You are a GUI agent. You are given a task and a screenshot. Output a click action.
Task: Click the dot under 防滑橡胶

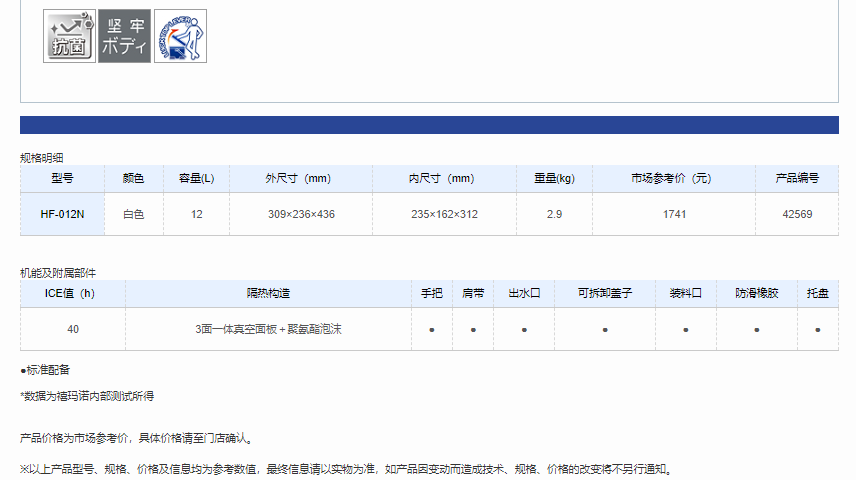[757, 330]
